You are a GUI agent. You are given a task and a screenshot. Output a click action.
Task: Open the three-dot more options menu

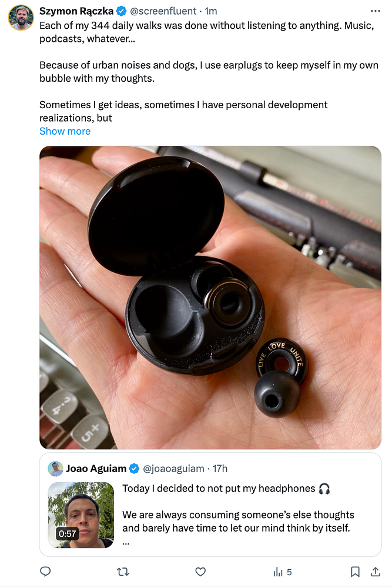click(375, 11)
